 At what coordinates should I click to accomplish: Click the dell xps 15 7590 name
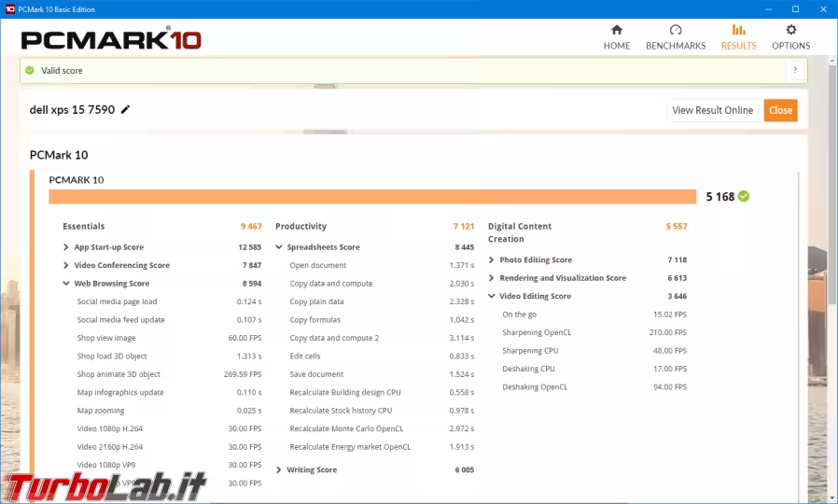click(x=72, y=109)
